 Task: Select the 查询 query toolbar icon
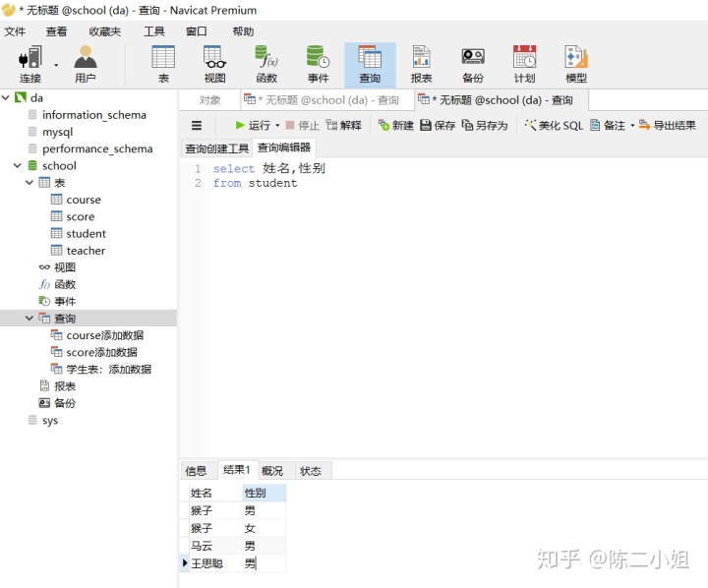[x=370, y=64]
